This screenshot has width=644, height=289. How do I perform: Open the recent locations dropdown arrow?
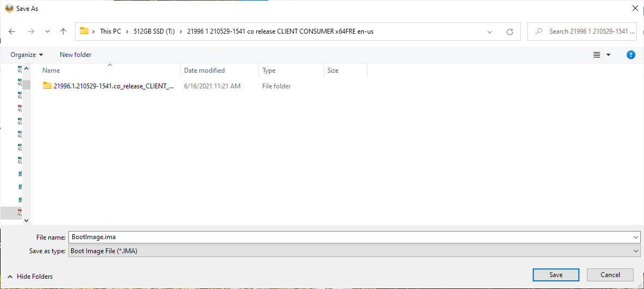click(x=47, y=32)
